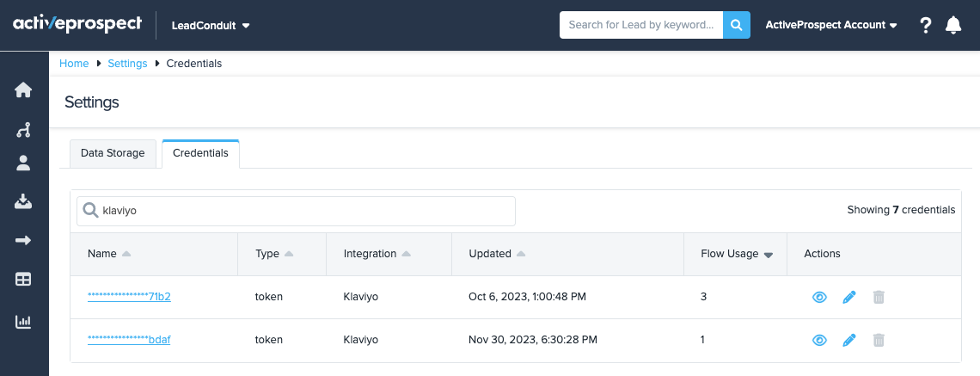Click the right arrow sidebar icon

click(x=23, y=241)
